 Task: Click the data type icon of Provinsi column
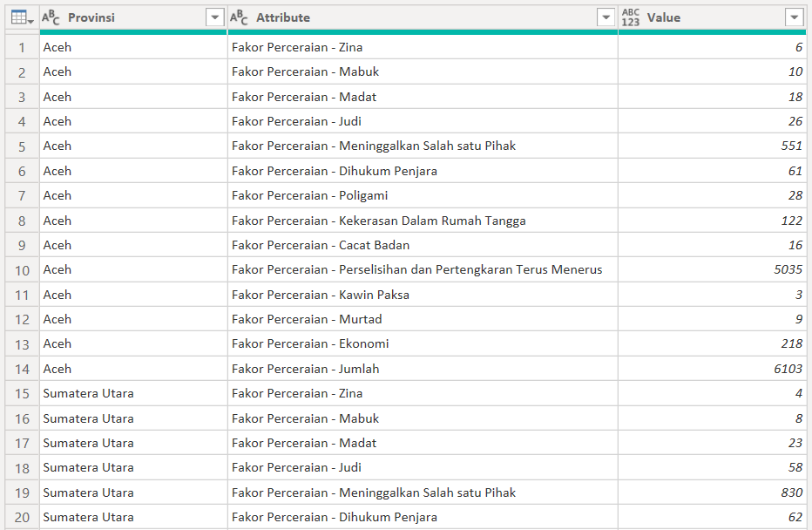tap(51, 17)
